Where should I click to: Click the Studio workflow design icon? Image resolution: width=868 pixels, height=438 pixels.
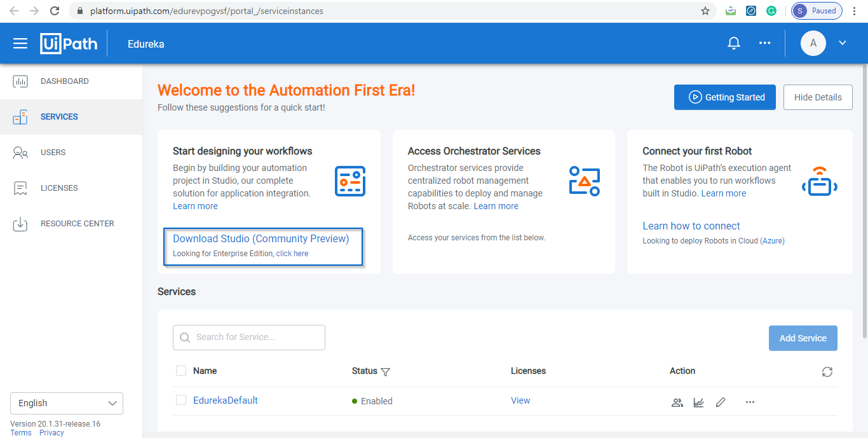[350, 181]
